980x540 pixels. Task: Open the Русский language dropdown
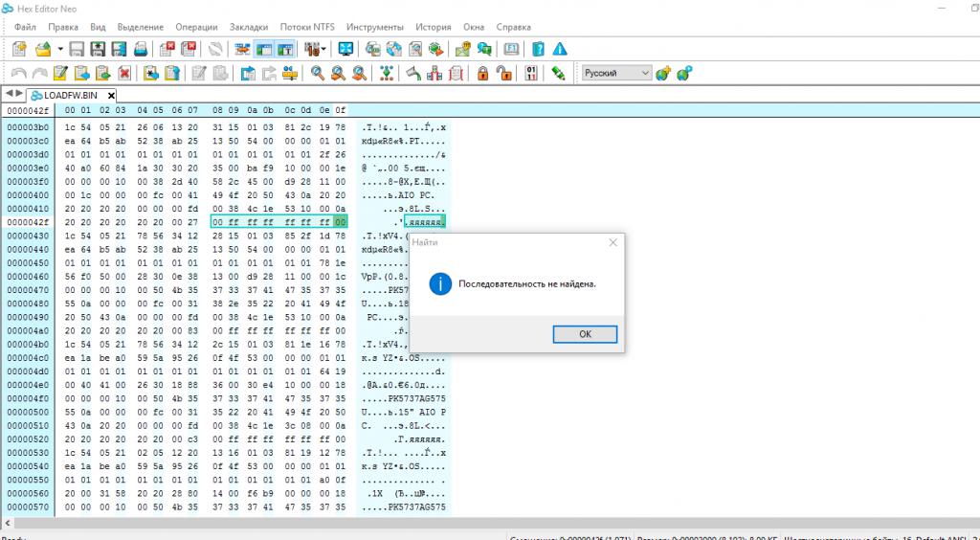616,73
